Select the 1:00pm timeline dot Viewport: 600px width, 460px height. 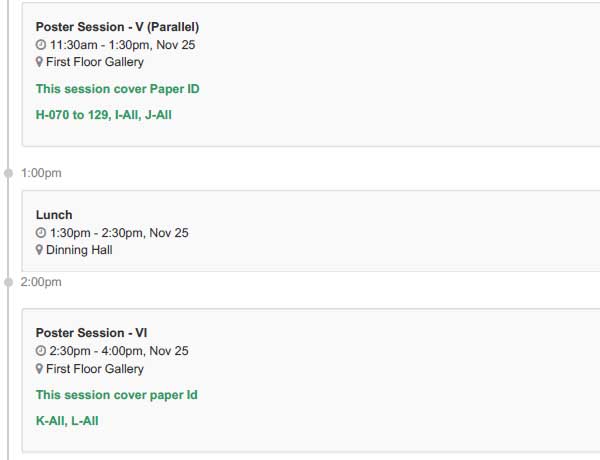8,173
